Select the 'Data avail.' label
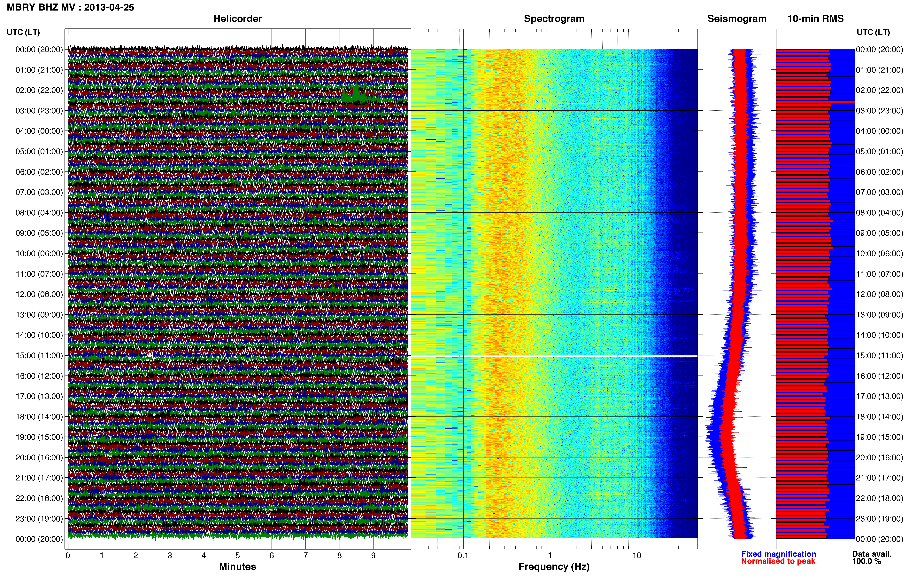The image size is (924, 578). click(872, 554)
